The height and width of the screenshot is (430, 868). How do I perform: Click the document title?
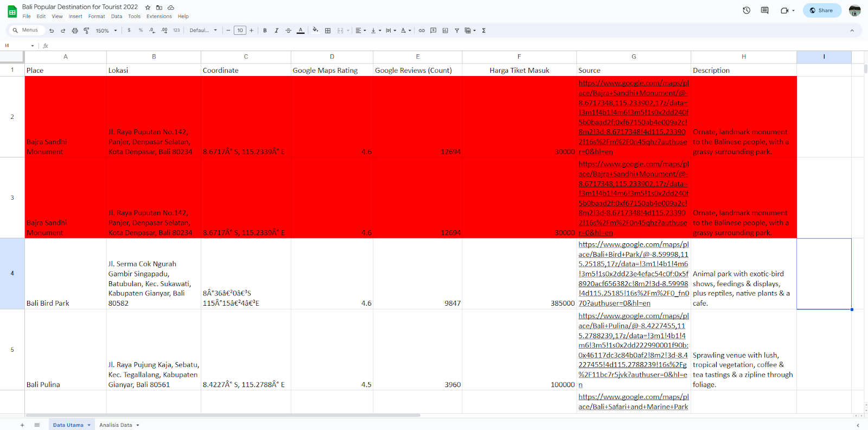80,7
